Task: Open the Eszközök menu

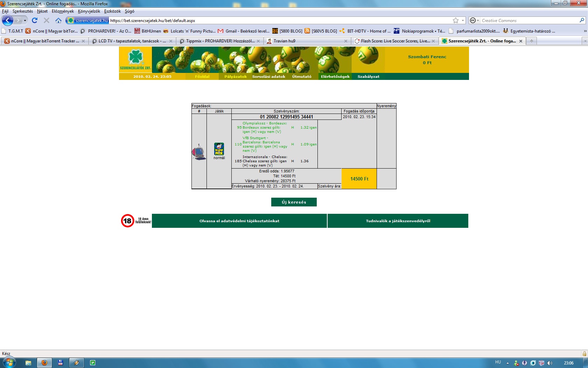Action: (x=112, y=11)
